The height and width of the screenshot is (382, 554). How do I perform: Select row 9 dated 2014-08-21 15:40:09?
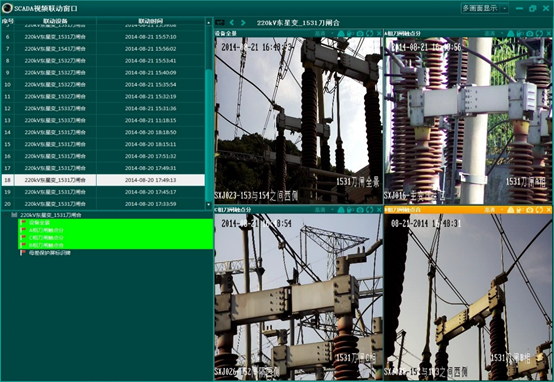pyautogui.click(x=103, y=73)
